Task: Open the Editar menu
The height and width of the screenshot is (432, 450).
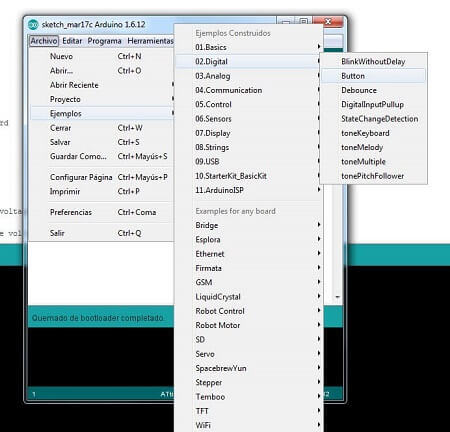Action: [72, 41]
